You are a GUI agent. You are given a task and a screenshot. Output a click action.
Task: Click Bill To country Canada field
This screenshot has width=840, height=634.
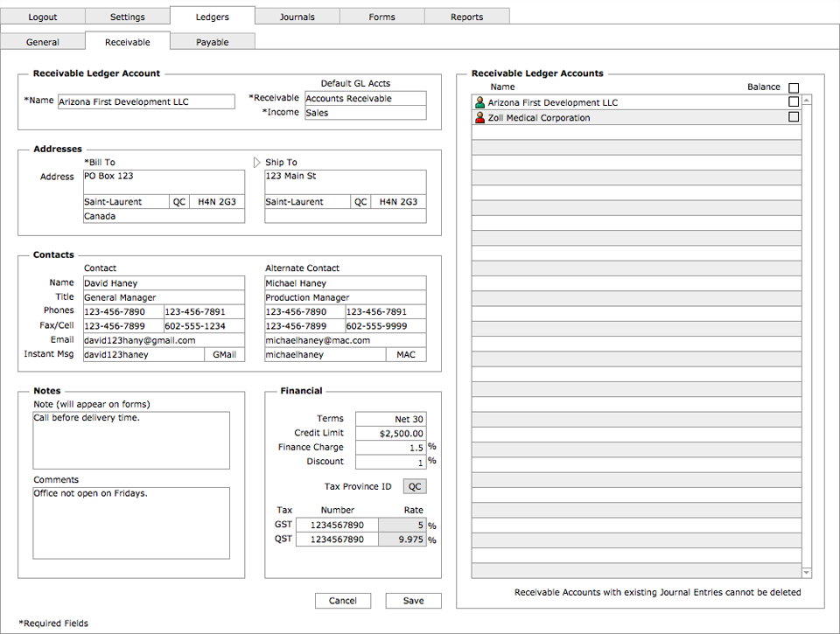(x=164, y=216)
